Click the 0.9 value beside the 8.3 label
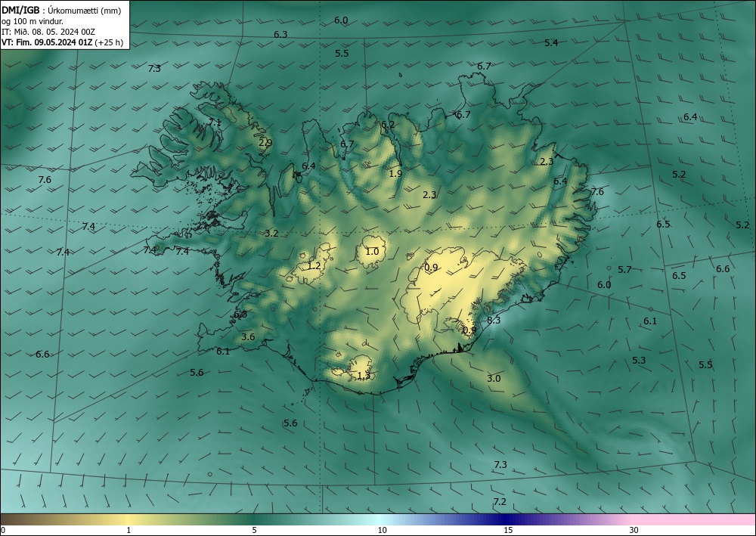 (x=469, y=330)
